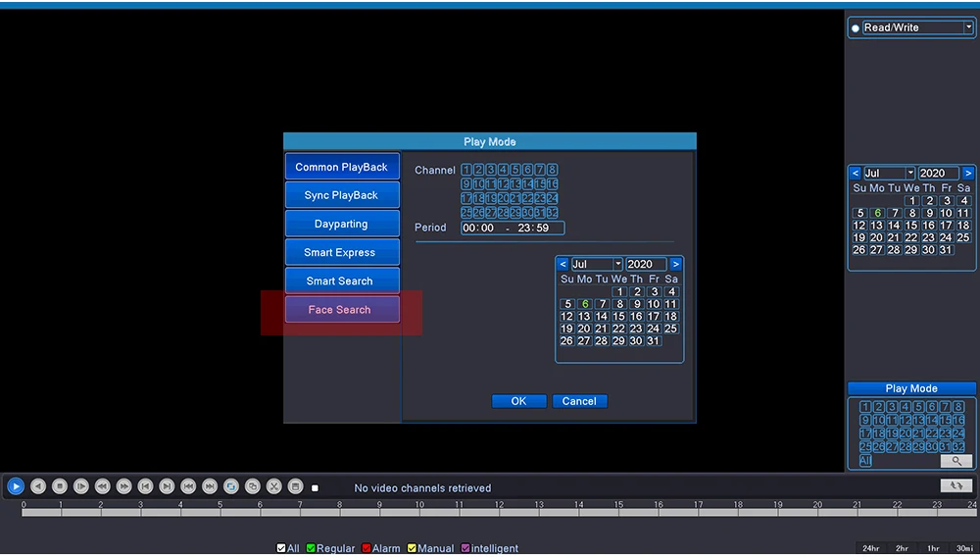
Task: Click the fast forward icon
Action: (x=123, y=486)
